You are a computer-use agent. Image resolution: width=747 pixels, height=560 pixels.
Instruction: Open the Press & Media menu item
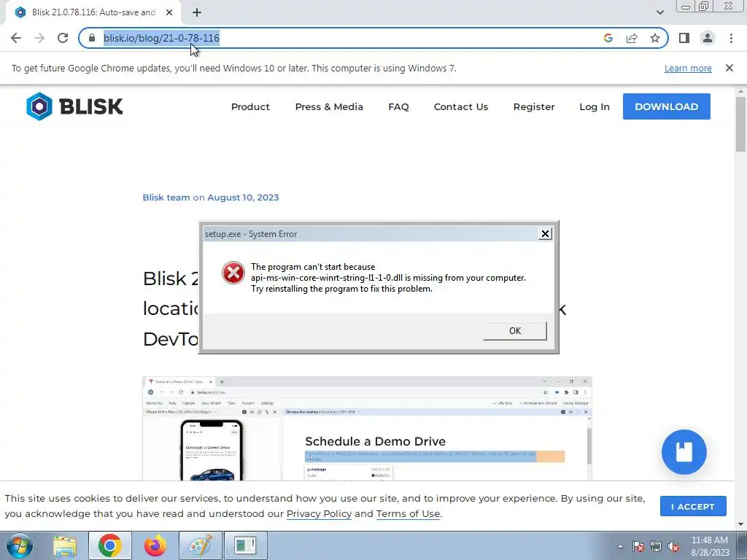[x=329, y=106]
